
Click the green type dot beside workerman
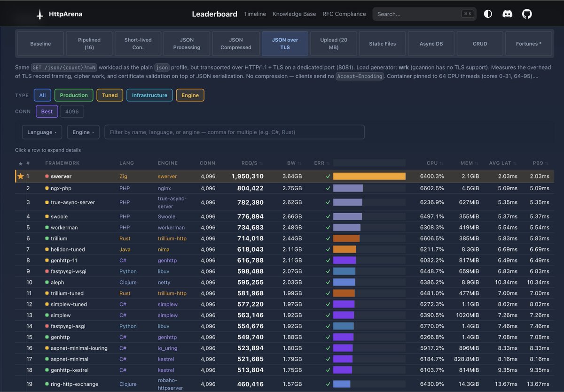click(x=47, y=228)
